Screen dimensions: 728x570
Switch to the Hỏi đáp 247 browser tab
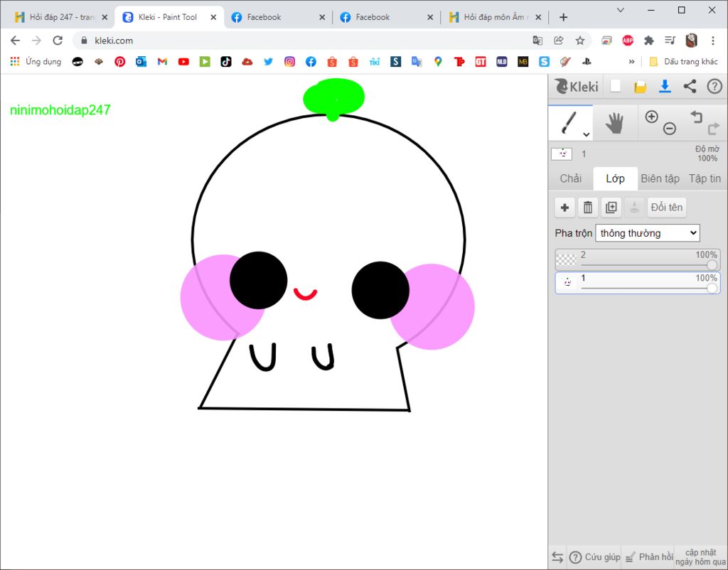click(x=60, y=17)
